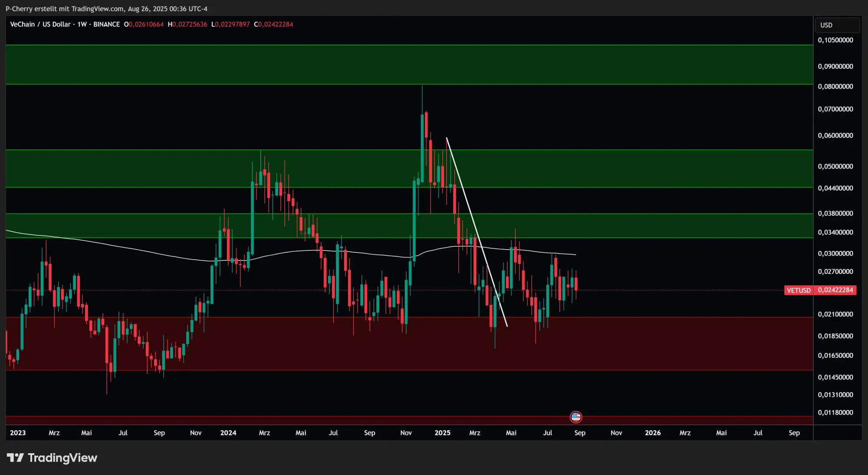Click the 0,10500000 price axis label
868x475 pixels.
click(x=835, y=40)
